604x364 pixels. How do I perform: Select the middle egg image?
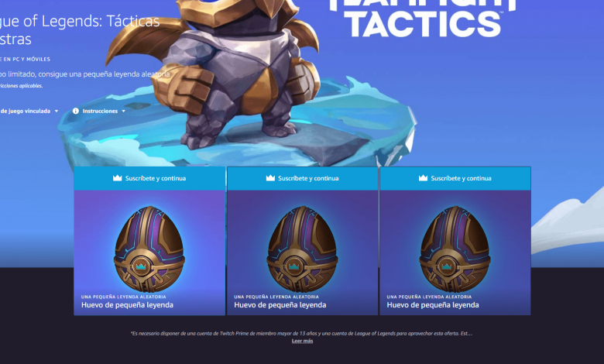302,249
